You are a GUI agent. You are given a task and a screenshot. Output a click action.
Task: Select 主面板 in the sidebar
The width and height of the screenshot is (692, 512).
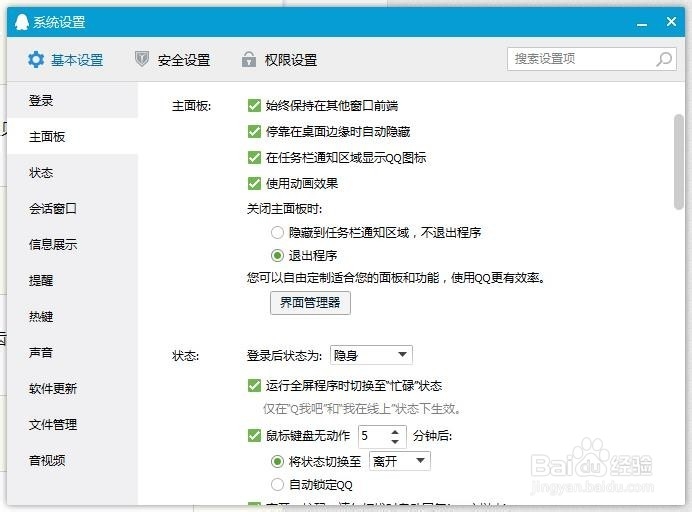click(72, 136)
